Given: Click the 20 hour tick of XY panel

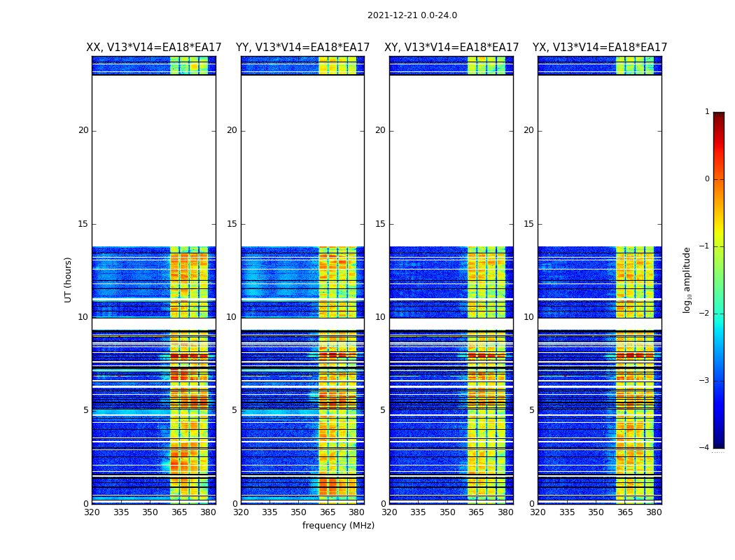Looking at the screenshot, I should tap(380, 130).
